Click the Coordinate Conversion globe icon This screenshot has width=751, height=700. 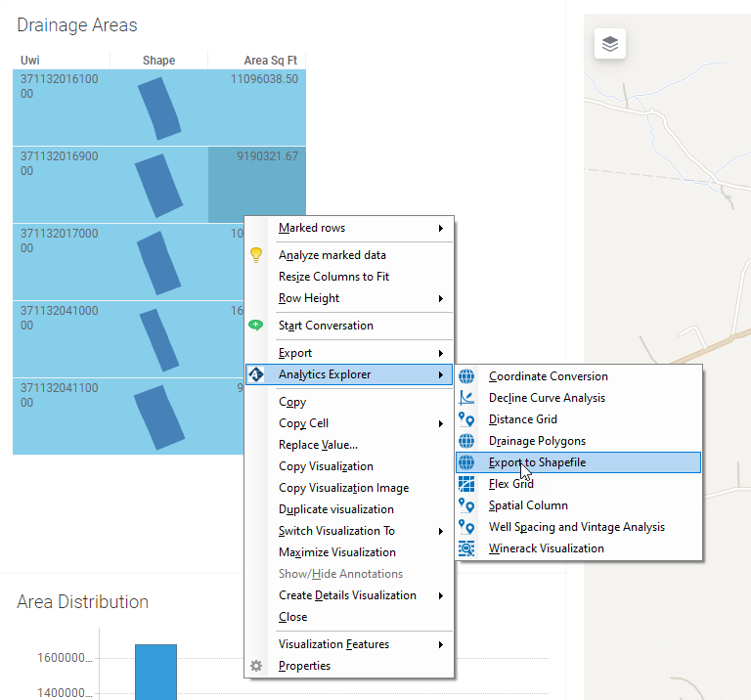point(466,376)
